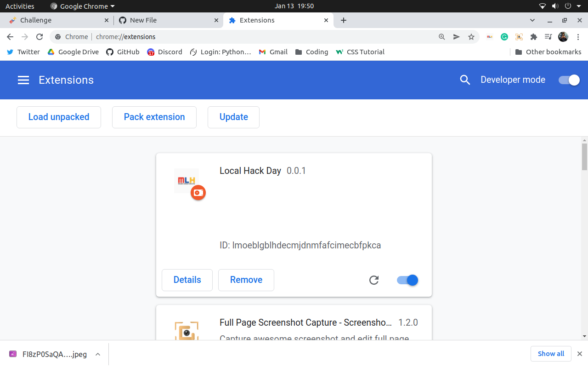
Task: Open the Gmail bookmark
Action: pos(273,52)
